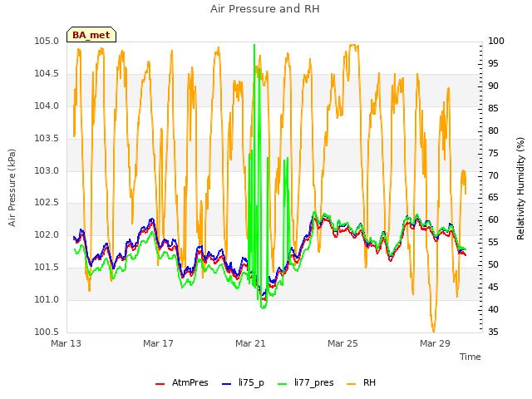Toggle the li75_p legend entry
This screenshot has height=399, width=532.
(243, 382)
